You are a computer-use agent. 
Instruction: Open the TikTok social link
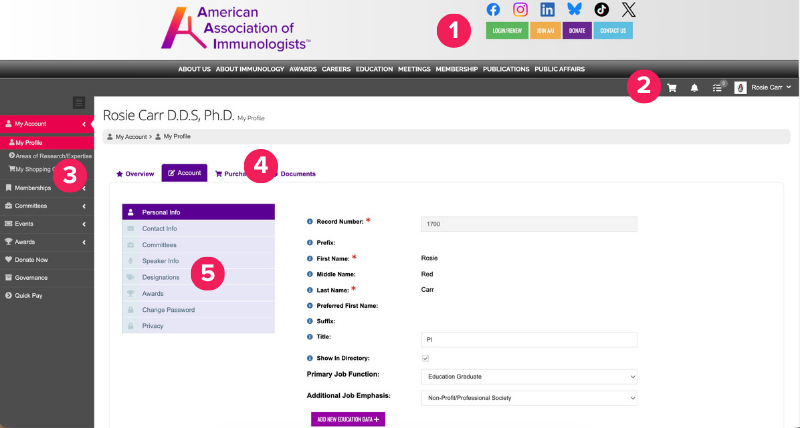(x=601, y=9)
